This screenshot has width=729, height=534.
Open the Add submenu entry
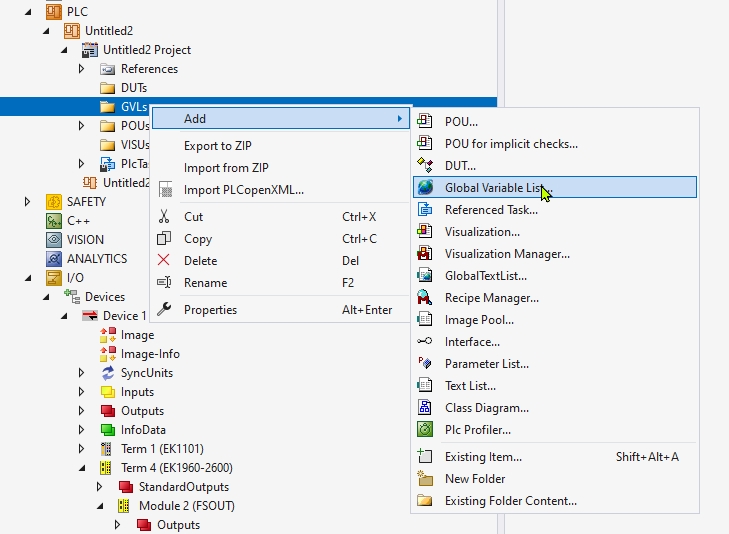281,119
